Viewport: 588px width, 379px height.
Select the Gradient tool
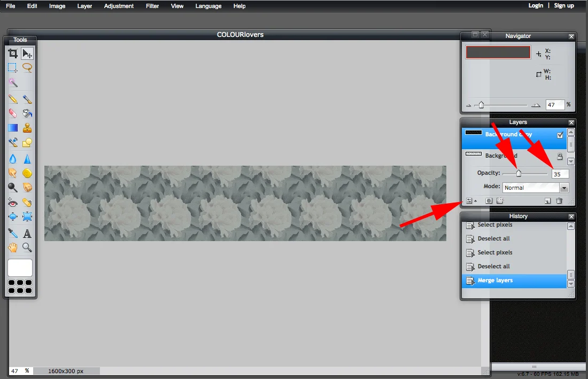point(13,128)
